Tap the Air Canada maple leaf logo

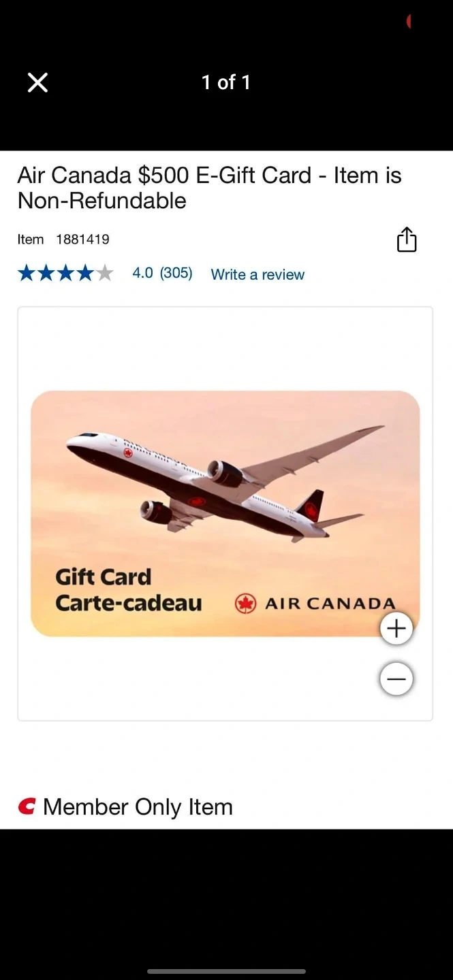tap(245, 604)
